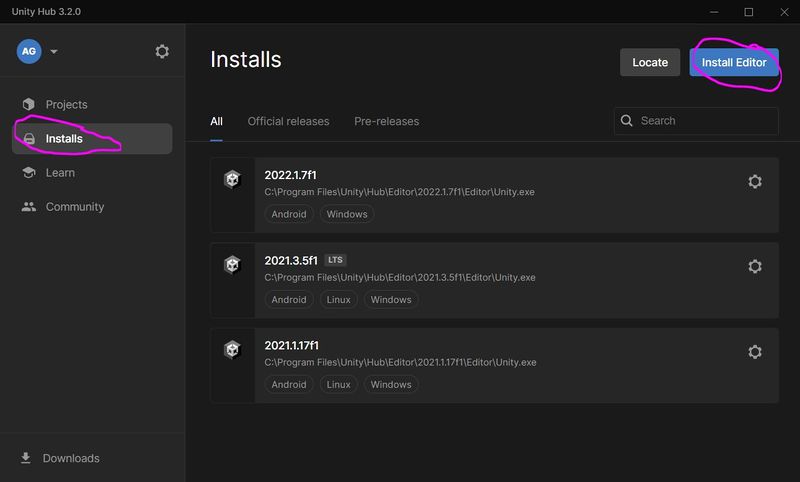Screen dimensions: 800x482
Task: Open settings gear for 2021.1.17f1
Action: pyautogui.click(x=755, y=351)
